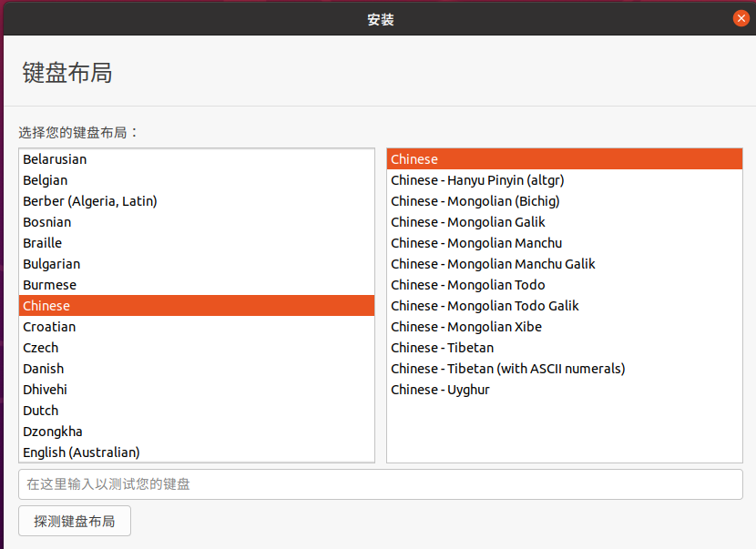Choose Chinese - Mongolian (Bichig) variant
Image resolution: width=756 pixels, height=549 pixels.
pos(565,201)
